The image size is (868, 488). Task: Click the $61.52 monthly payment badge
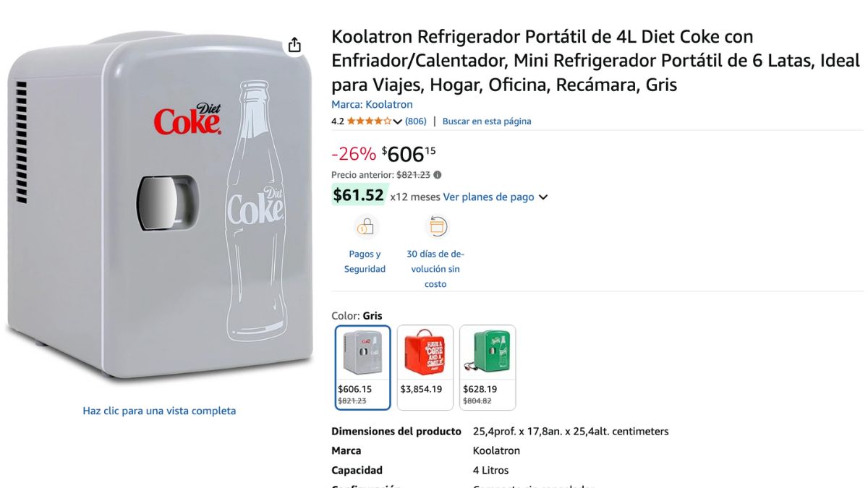[x=359, y=195]
